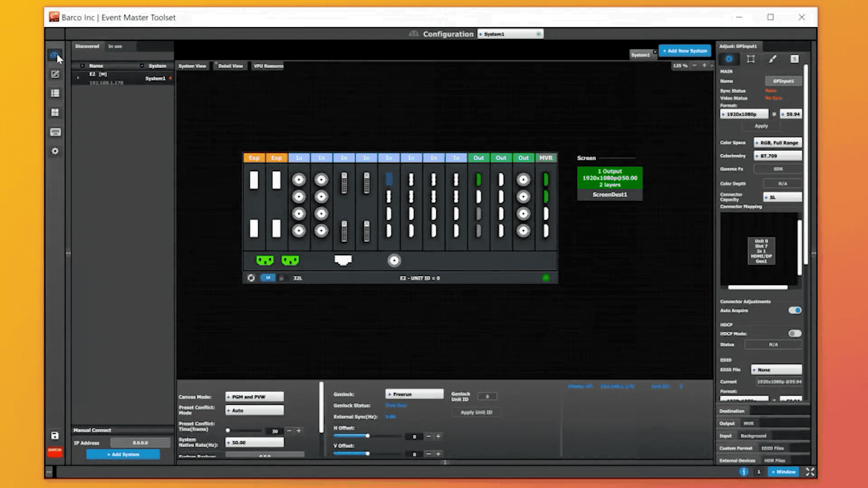Open the multiviewer grid icon in left sidebar
The width and height of the screenshot is (868, 488).
pos(55,113)
